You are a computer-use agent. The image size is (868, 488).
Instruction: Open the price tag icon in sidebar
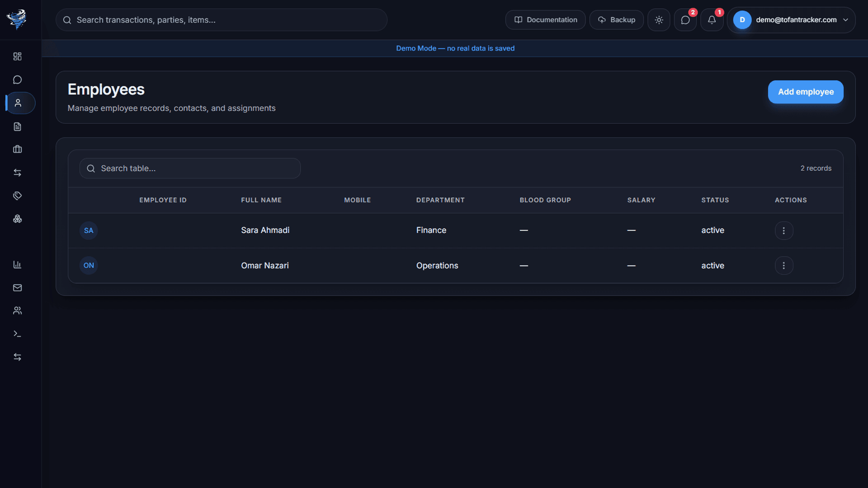pos(17,196)
